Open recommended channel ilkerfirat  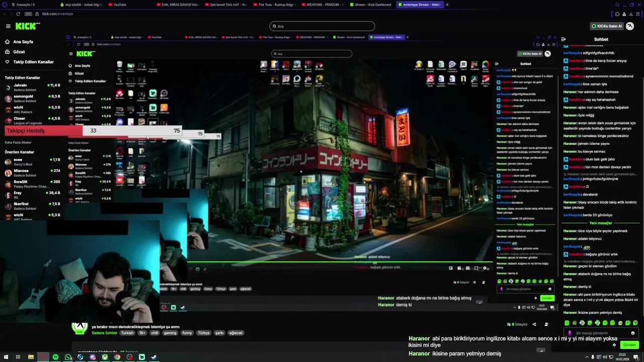pos(32,206)
